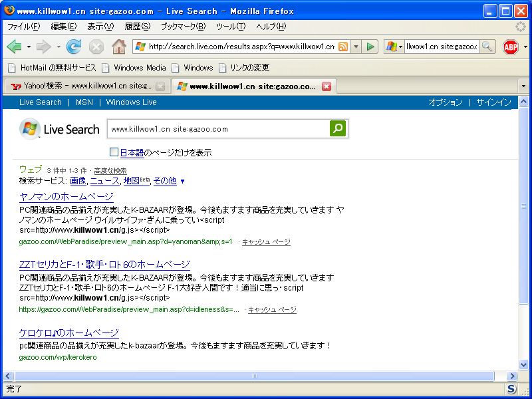The height and width of the screenshot is (399, 532).
Task: Open the Adblock Plus dropdown arrow
Action: 525,47
